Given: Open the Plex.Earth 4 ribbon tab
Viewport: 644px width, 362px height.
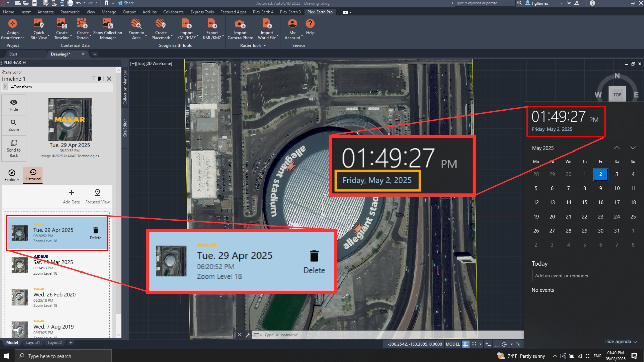Looking at the screenshot, I should [263, 12].
